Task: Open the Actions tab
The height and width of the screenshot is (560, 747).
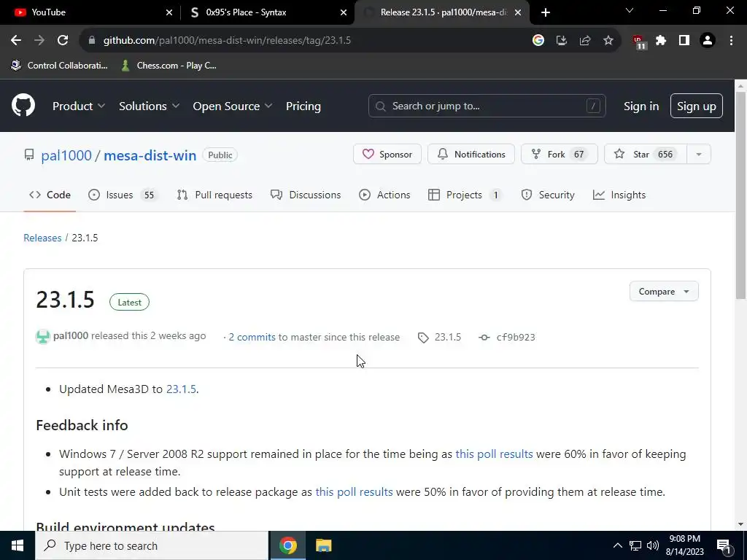Action: 384,195
